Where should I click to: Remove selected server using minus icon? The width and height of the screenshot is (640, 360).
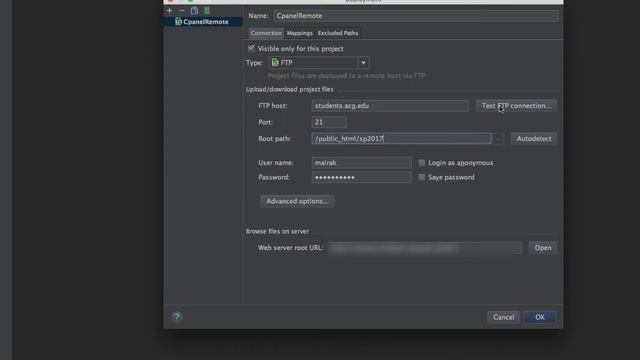[182, 11]
